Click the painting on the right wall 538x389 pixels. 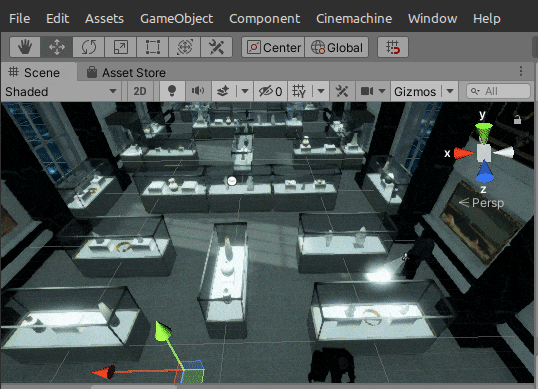[x=480, y=222]
